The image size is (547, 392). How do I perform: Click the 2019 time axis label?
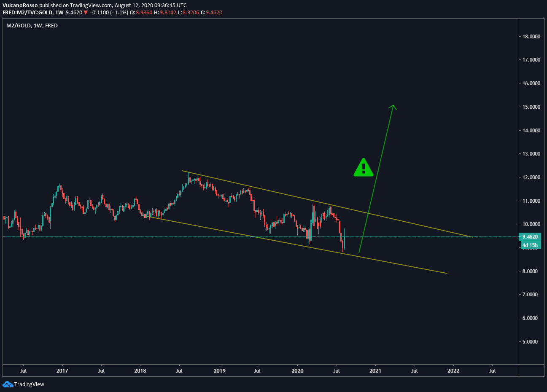click(219, 371)
